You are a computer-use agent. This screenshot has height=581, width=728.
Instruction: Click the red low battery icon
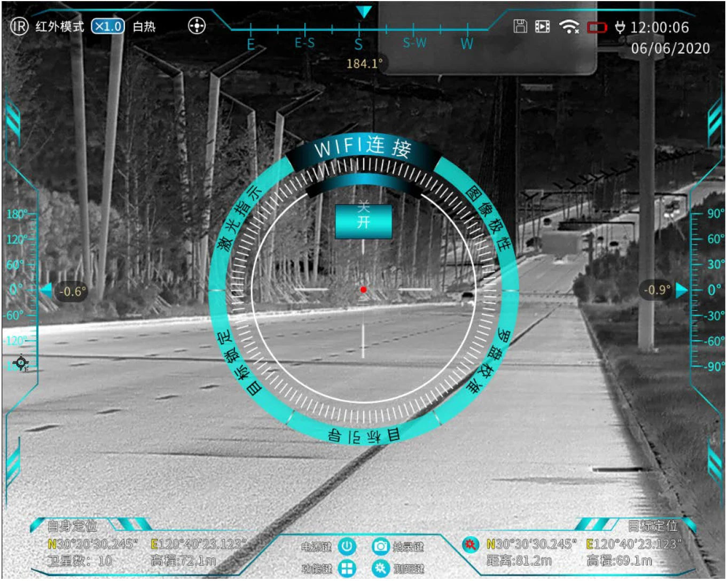tap(597, 27)
